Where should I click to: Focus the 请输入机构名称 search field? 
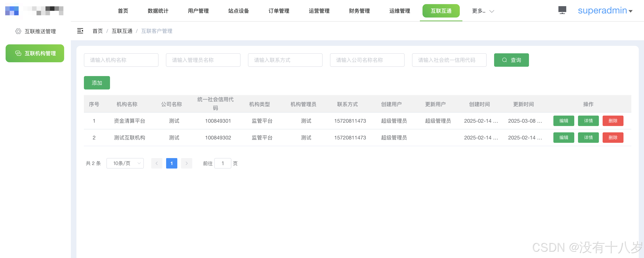pyautogui.click(x=121, y=60)
